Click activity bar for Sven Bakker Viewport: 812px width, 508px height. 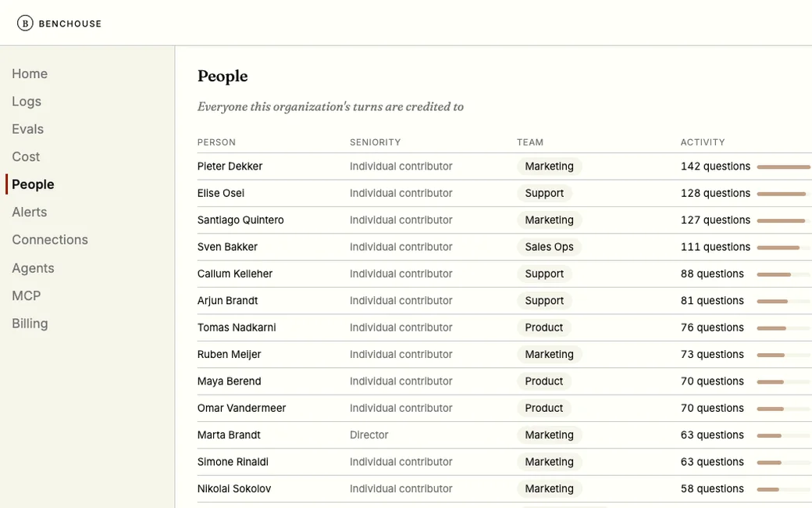pyautogui.click(x=784, y=248)
